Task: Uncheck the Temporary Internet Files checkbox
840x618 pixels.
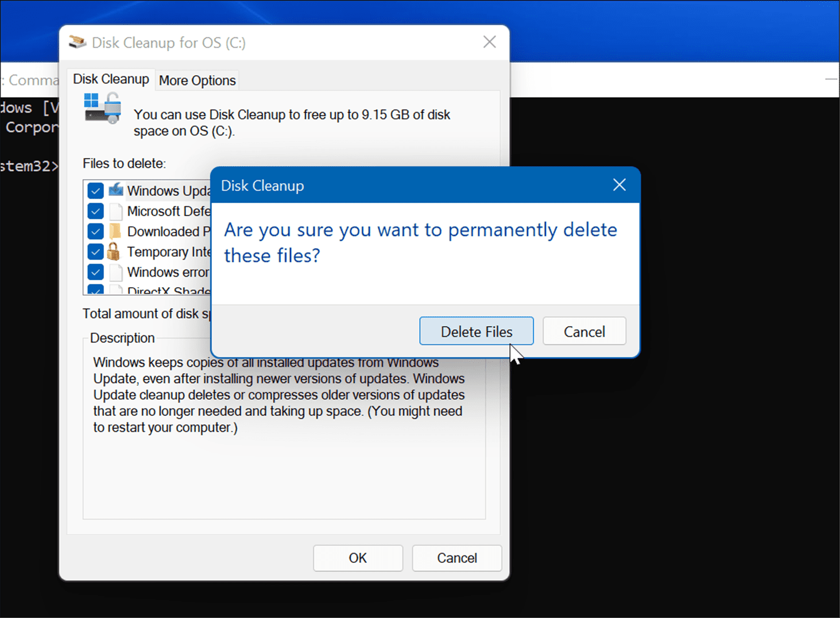Action: pyautogui.click(x=96, y=252)
